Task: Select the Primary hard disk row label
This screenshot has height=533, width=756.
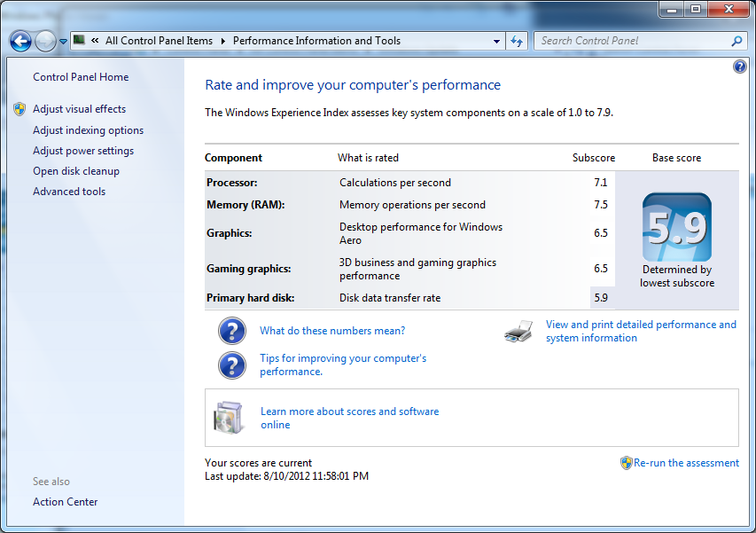Action: pyautogui.click(x=250, y=298)
